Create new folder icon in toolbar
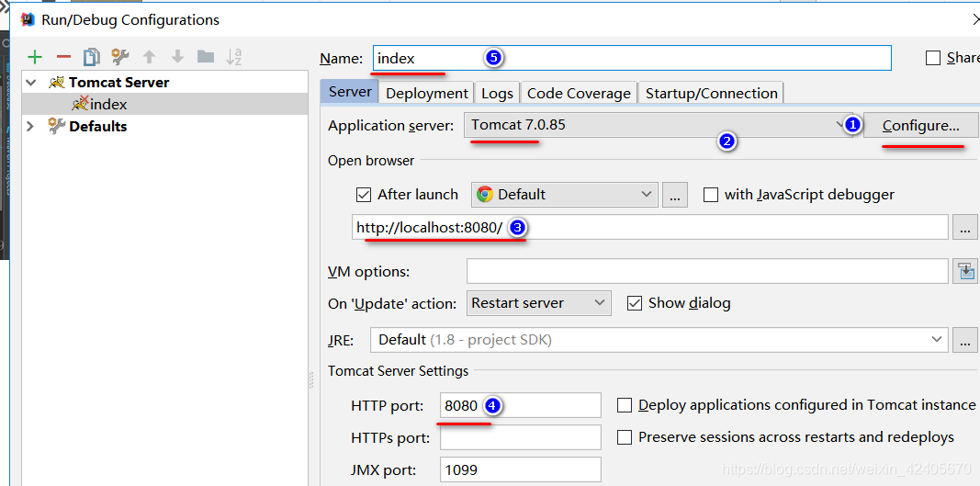980x486 pixels. pos(206,57)
